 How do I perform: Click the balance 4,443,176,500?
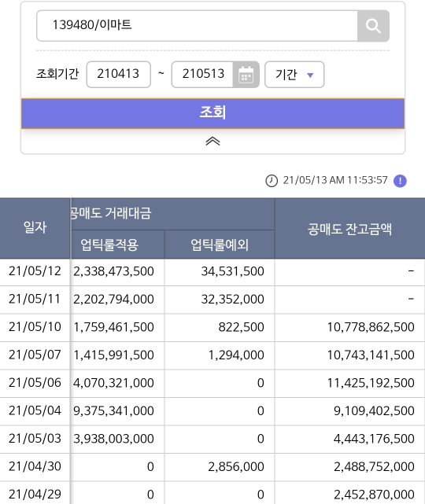pyautogui.click(x=374, y=439)
